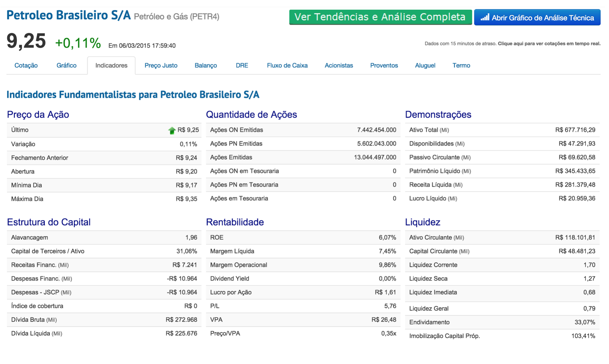This screenshot has height=364, width=609.
Task: Click the green up arrow beside R$ 9,25
Action: [172, 131]
